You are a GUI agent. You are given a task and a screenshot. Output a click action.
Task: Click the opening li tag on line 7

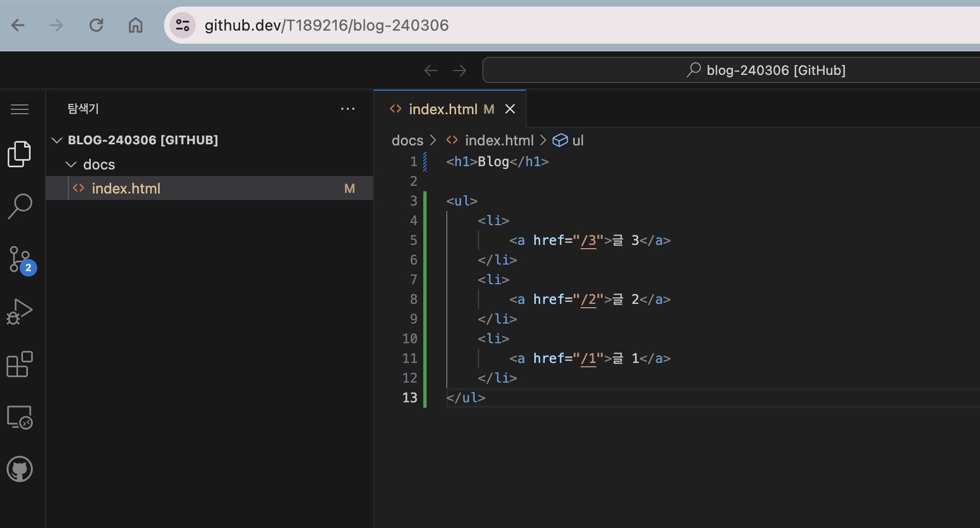493,279
